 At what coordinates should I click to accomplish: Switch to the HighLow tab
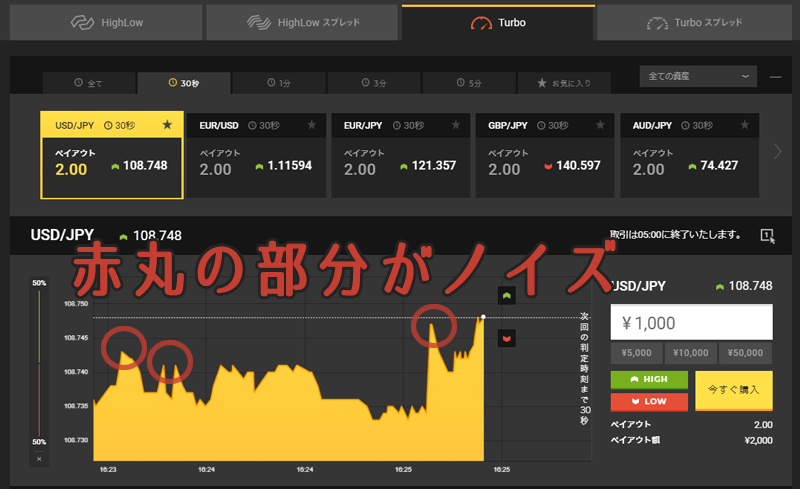(106, 22)
